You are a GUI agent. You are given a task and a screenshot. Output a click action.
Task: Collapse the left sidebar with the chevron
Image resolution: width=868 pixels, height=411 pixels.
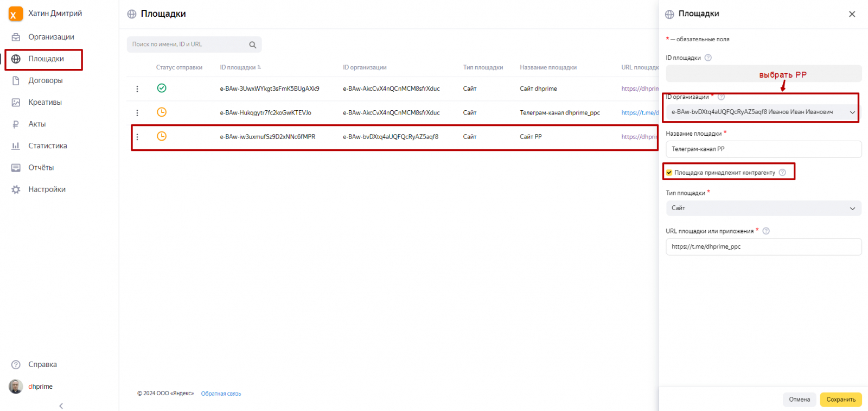(x=61, y=406)
